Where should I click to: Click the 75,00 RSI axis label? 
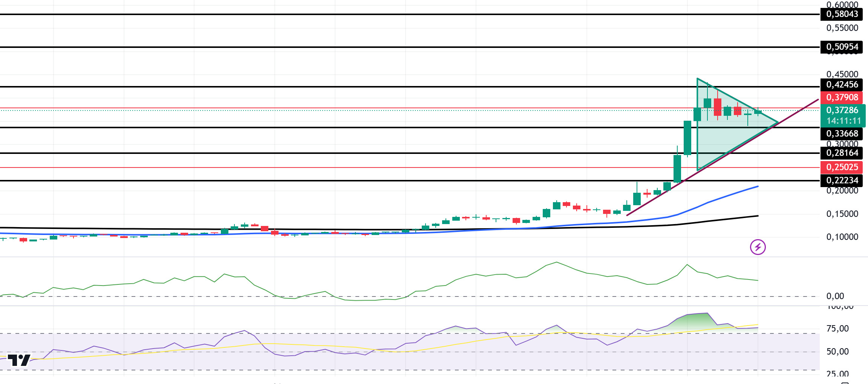click(x=837, y=329)
